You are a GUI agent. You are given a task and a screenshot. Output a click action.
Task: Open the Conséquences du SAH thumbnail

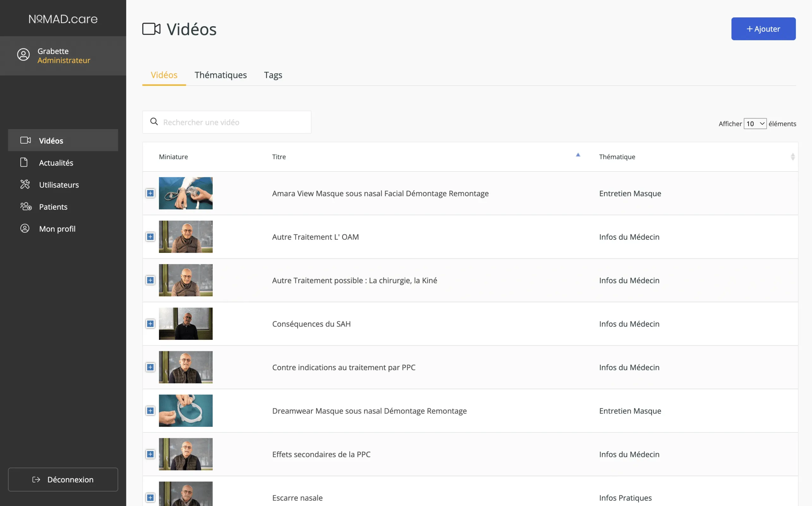[186, 324]
